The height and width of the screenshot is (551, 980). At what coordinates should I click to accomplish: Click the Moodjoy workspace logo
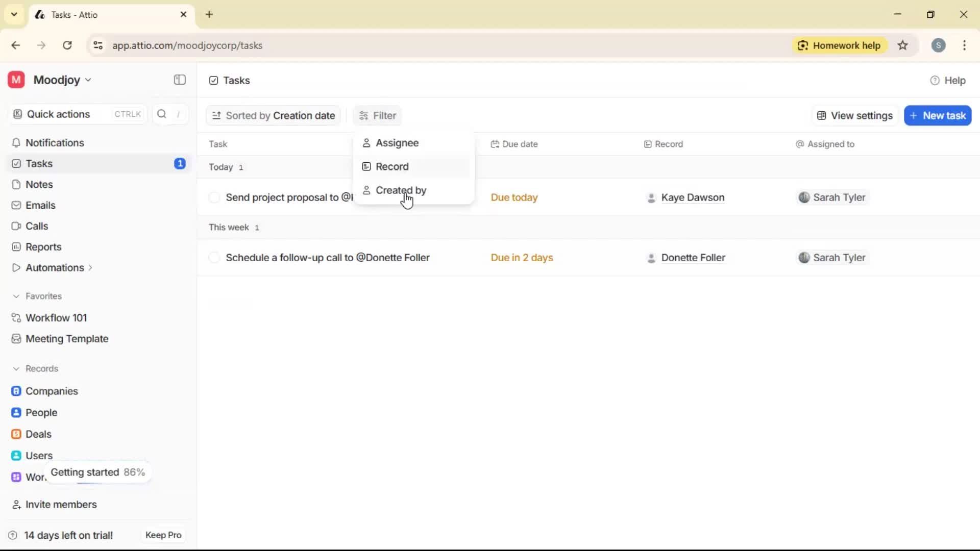click(x=16, y=80)
